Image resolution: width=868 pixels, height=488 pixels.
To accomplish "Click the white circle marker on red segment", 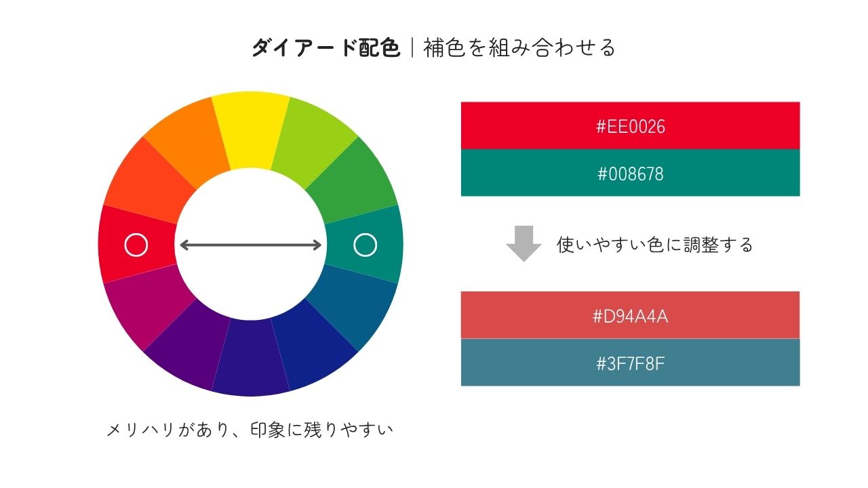I will pos(136,245).
